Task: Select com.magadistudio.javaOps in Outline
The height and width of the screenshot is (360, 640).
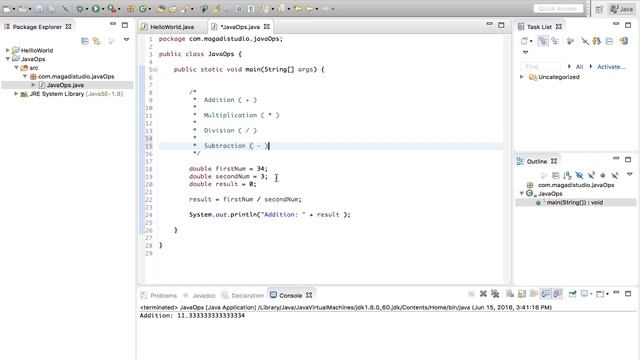Action: click(x=576, y=185)
